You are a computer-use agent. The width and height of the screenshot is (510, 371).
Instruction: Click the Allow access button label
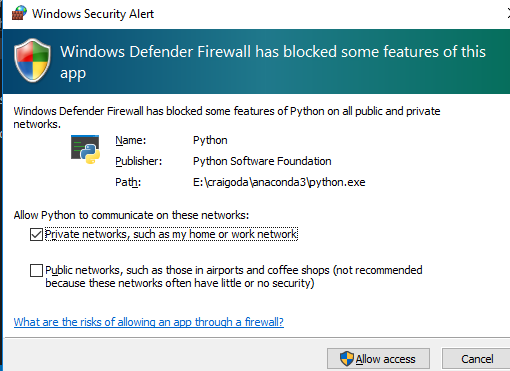tap(385, 359)
